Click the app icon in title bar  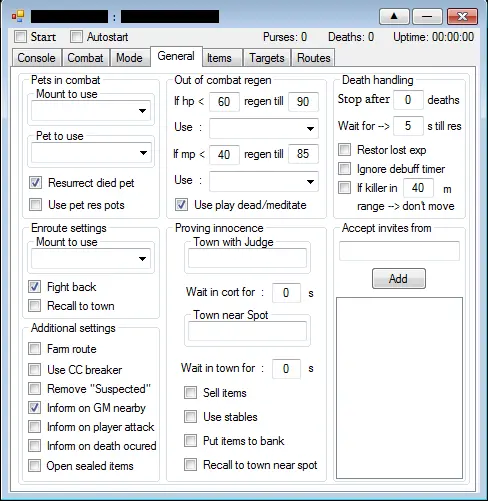(18, 16)
